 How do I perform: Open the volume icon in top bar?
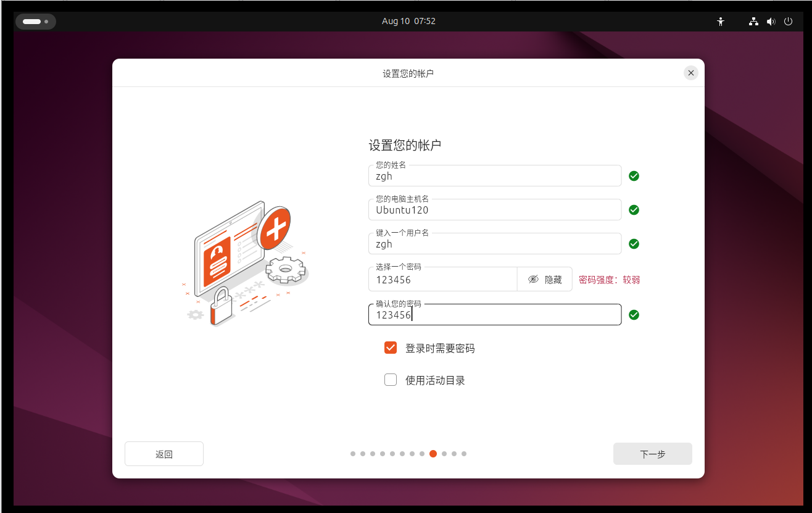click(771, 21)
